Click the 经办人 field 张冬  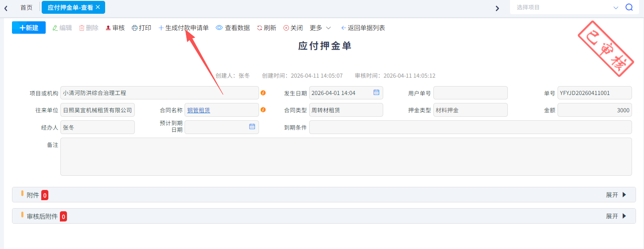(98, 127)
